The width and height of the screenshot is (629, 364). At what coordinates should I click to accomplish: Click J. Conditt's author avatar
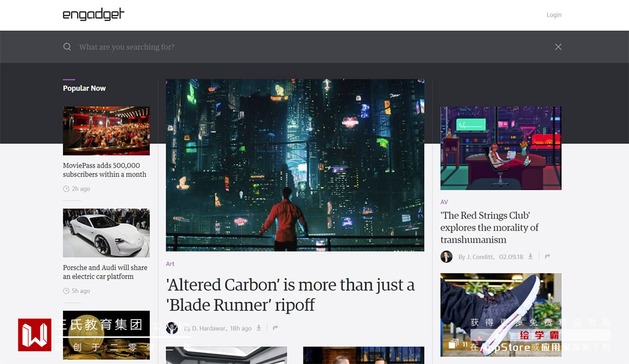click(447, 256)
